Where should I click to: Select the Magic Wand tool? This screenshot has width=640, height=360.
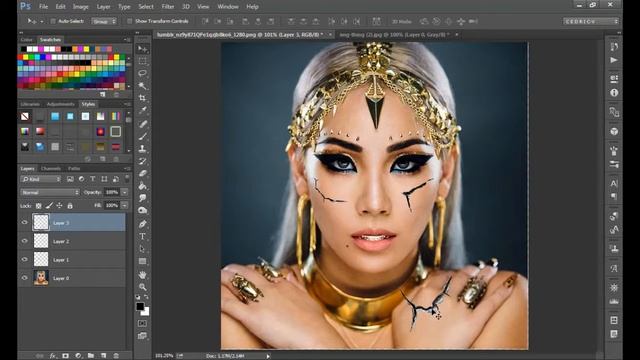pyautogui.click(x=142, y=86)
